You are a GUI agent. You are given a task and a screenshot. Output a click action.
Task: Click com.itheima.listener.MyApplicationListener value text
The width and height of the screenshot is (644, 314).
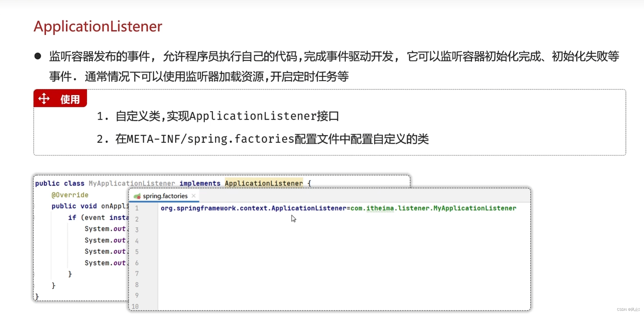tap(433, 208)
